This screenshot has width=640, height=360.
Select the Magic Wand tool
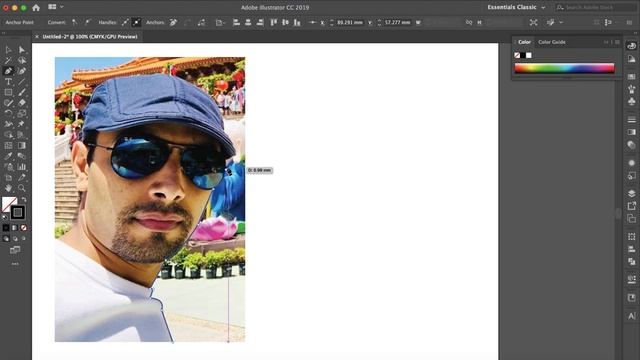pyautogui.click(x=8, y=60)
